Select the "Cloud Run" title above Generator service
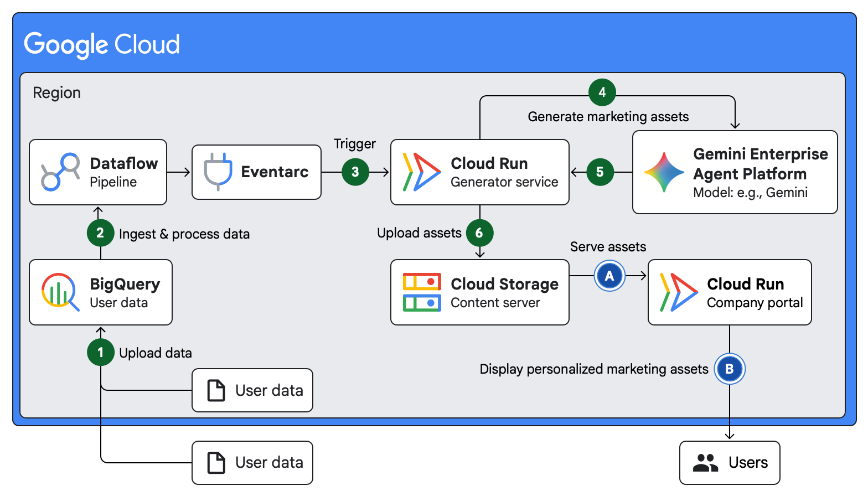Image resolution: width=868 pixels, height=496 pixels. [x=489, y=163]
